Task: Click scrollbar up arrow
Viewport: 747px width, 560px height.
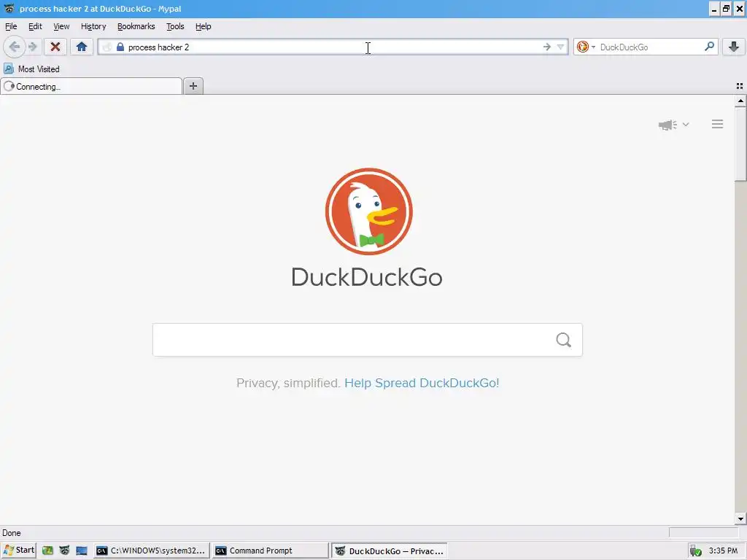Action: tap(740, 101)
